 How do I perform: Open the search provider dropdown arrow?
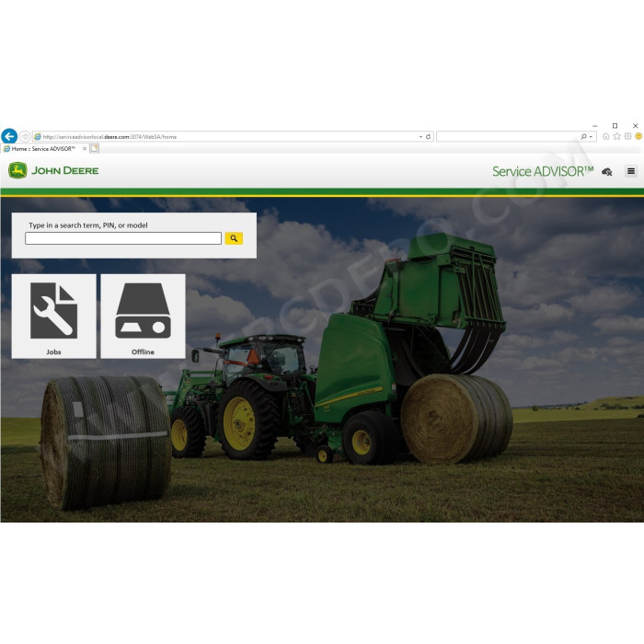click(x=591, y=137)
